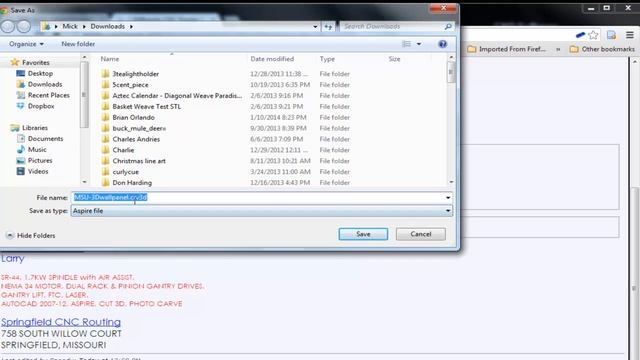Select the Don Harding folder
This screenshot has height=360, width=640.
click(x=132, y=183)
